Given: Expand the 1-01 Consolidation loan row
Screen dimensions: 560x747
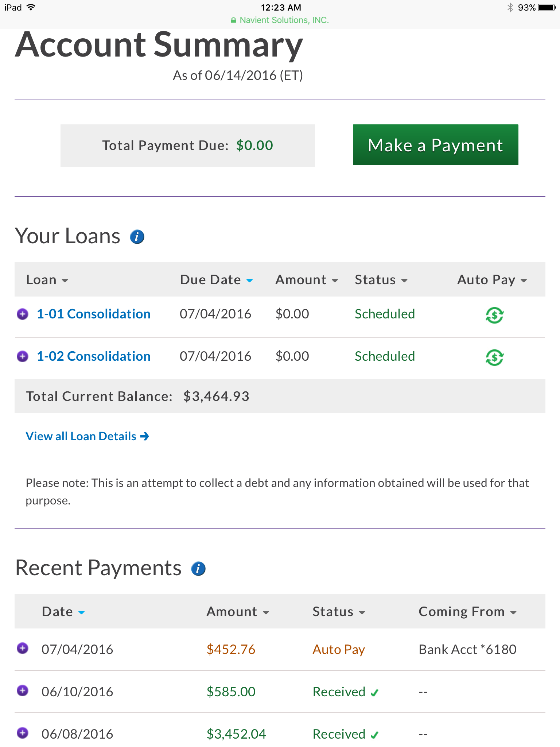Looking at the screenshot, I should click(23, 314).
